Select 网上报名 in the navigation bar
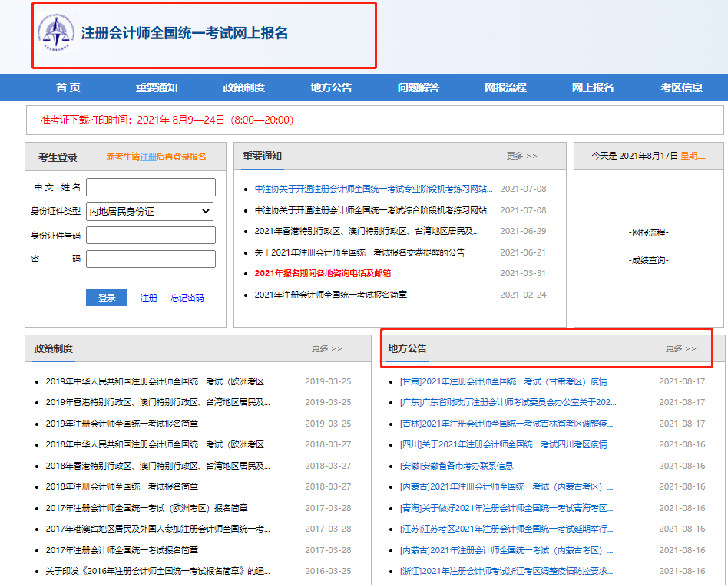Image resolution: width=728 pixels, height=587 pixels. pos(593,87)
